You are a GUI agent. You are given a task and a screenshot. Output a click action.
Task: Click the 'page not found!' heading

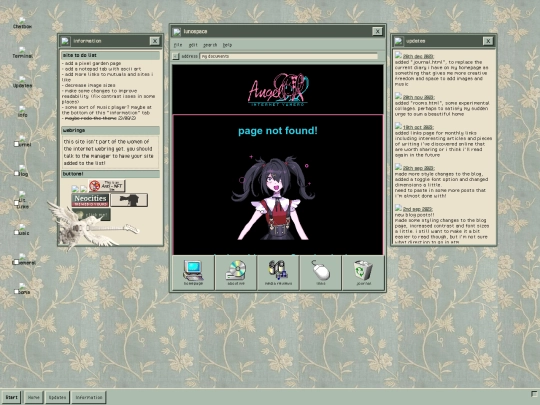278,131
